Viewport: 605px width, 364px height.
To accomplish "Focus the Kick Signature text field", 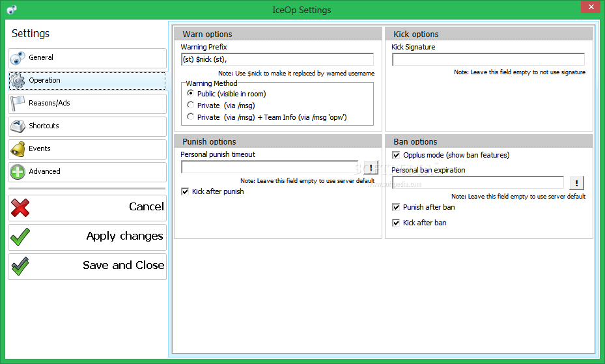I will (488, 59).
